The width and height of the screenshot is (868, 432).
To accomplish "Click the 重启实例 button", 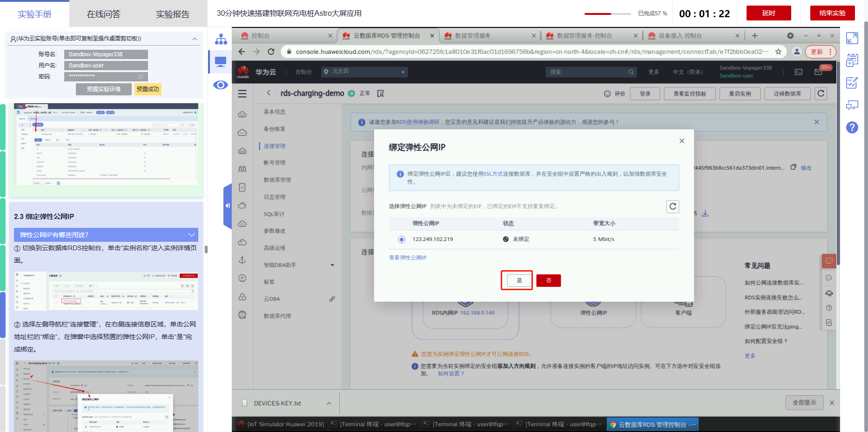I will point(740,93).
